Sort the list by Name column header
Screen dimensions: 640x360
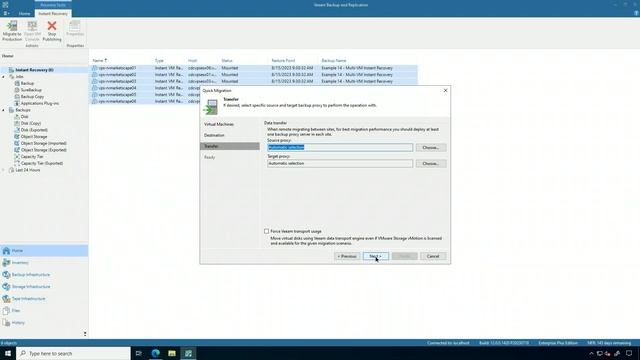[x=100, y=60]
